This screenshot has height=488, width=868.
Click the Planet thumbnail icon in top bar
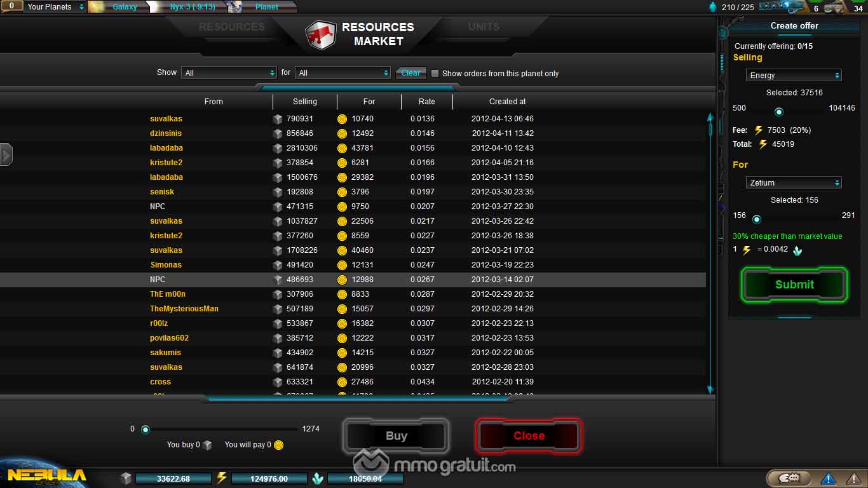pyautogui.click(x=234, y=7)
